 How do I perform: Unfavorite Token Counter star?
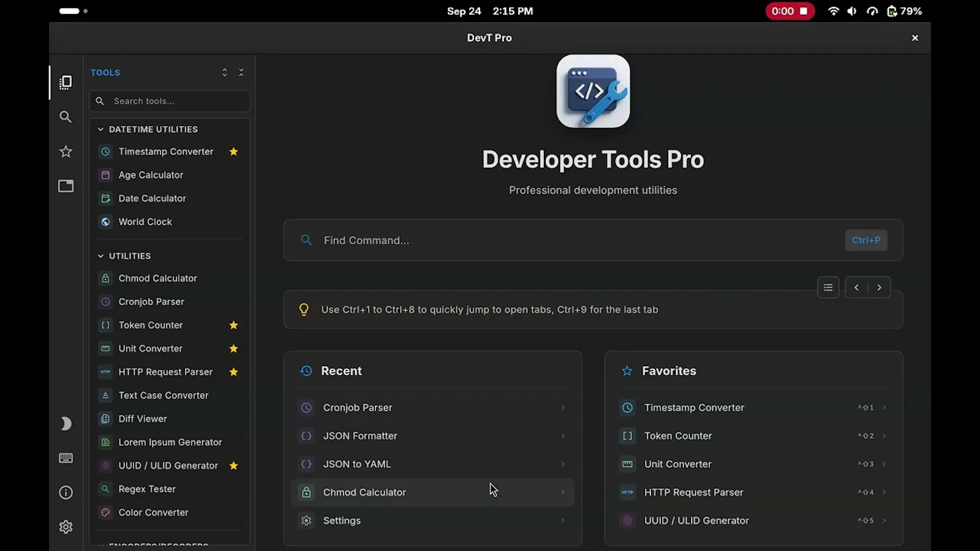(x=233, y=325)
